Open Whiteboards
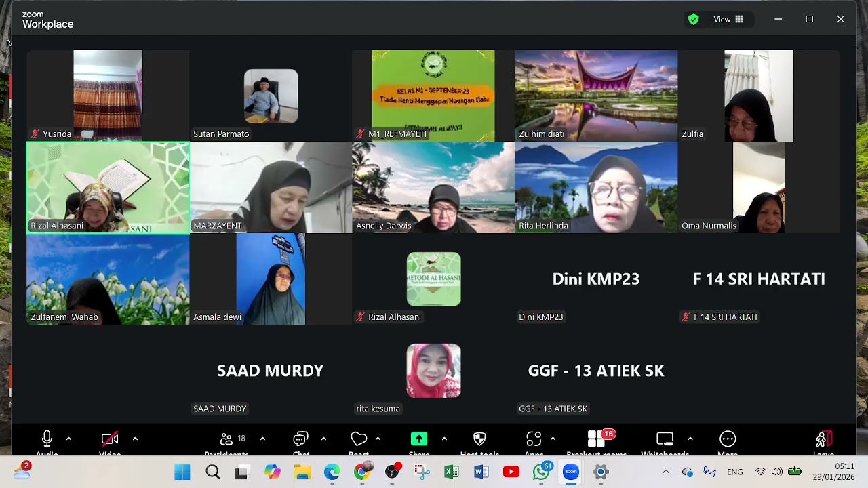868x488 pixels. tap(665, 439)
